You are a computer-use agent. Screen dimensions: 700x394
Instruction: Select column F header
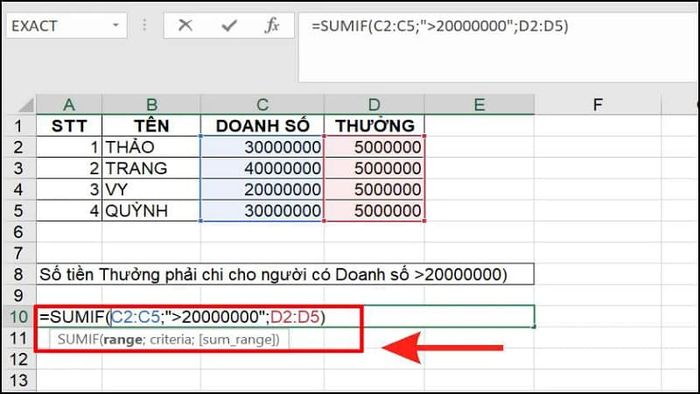point(597,104)
